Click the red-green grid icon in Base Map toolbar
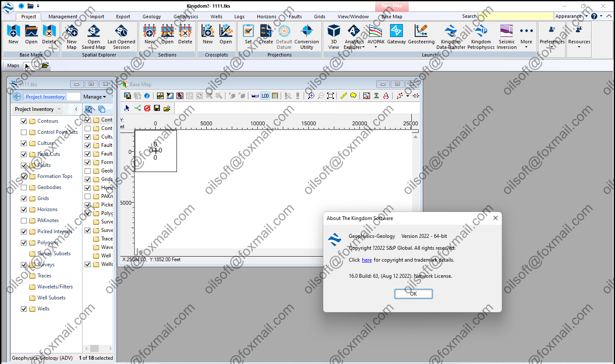 pos(275,96)
